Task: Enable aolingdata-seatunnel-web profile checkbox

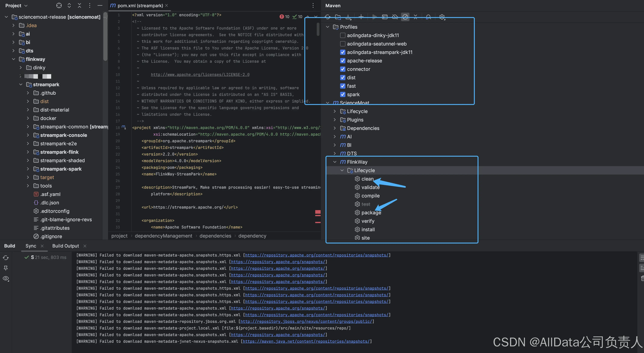Action: [x=343, y=44]
